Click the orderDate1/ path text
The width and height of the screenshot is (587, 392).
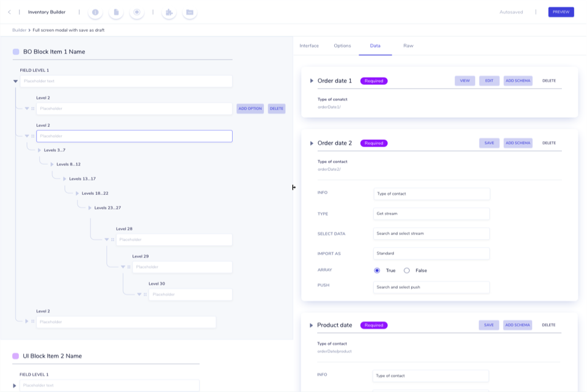[329, 107]
